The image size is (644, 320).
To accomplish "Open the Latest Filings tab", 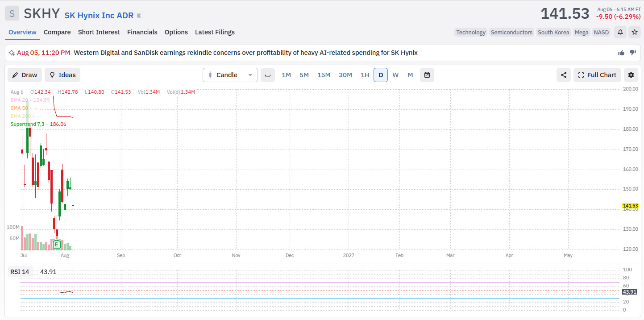I will (215, 32).
